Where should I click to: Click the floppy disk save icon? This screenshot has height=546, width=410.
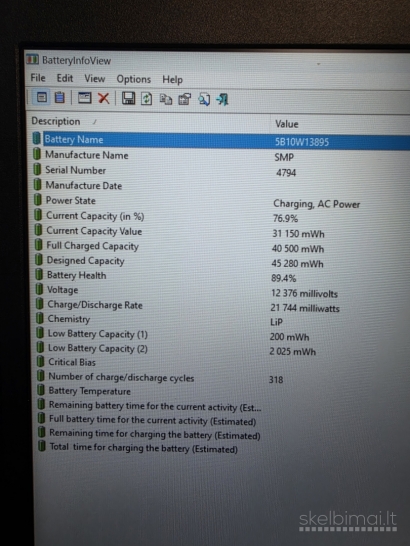[x=128, y=99]
